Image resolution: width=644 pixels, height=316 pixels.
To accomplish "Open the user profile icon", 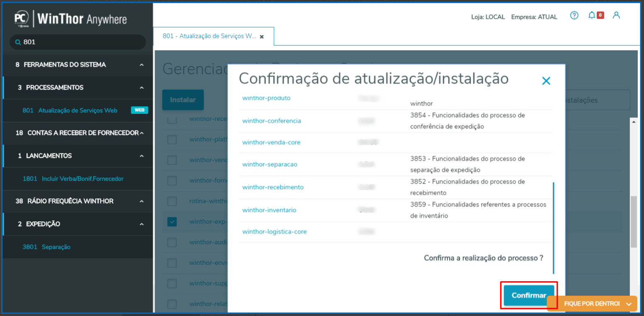I will tap(616, 15).
